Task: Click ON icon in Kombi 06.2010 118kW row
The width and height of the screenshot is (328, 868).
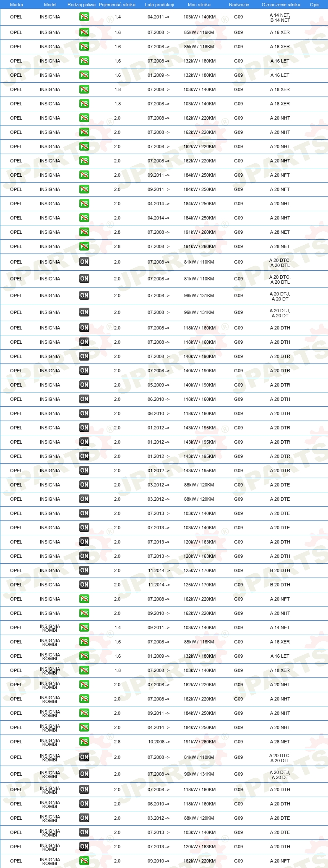Action: [x=84, y=804]
